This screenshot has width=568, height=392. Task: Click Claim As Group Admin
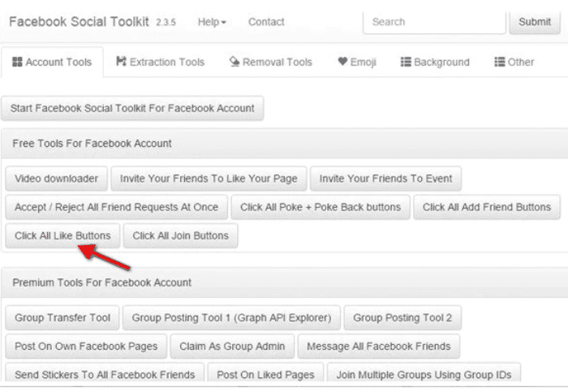point(232,347)
